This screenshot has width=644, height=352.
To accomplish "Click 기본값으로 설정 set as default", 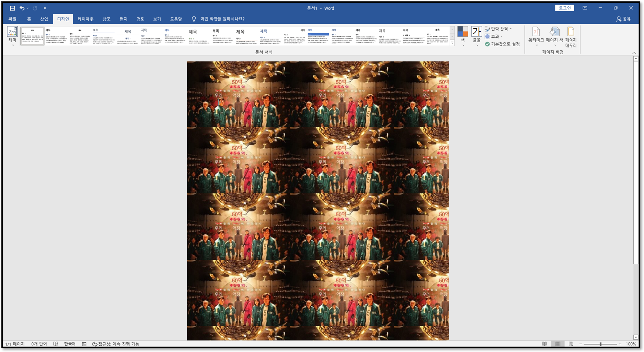I will [x=502, y=44].
